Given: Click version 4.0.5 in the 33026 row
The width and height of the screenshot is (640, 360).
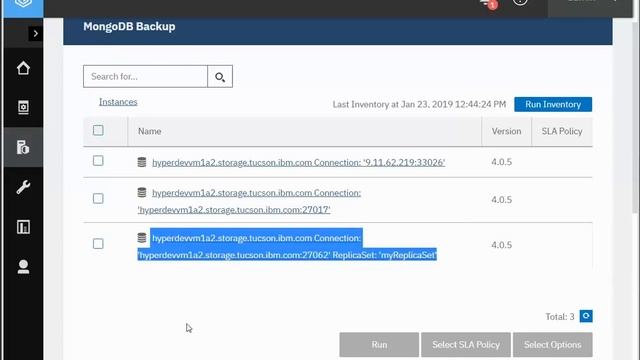Looking at the screenshot, I should [502, 162].
